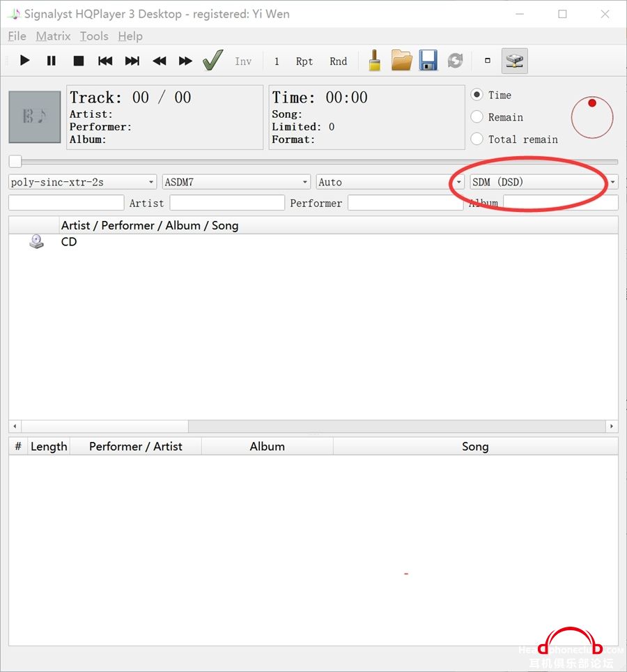This screenshot has height=672, width=627.
Task: Sort playlist by Performer / Artist column
Action: [x=136, y=447]
